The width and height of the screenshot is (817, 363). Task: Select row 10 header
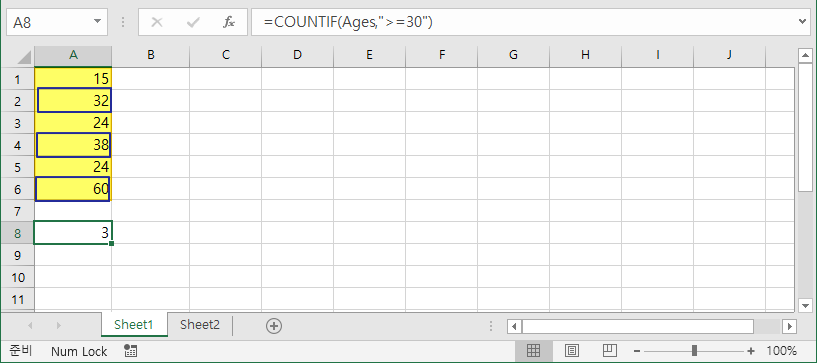[17, 278]
